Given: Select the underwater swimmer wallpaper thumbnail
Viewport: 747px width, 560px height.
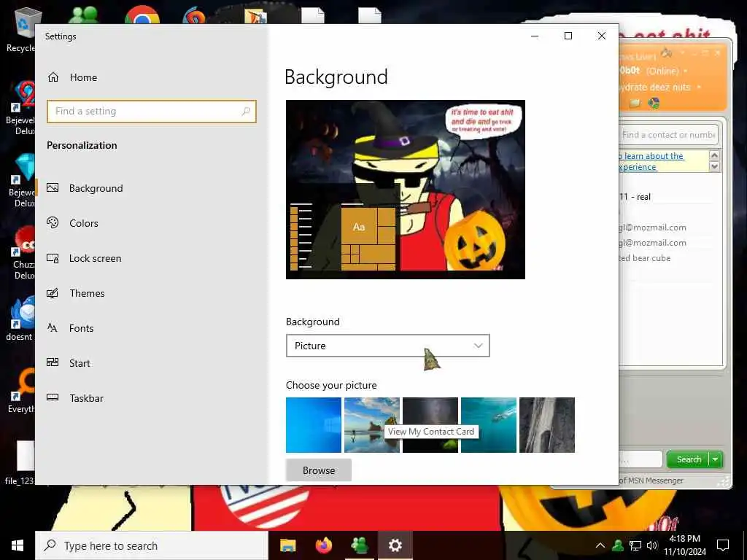Looking at the screenshot, I should [488, 425].
